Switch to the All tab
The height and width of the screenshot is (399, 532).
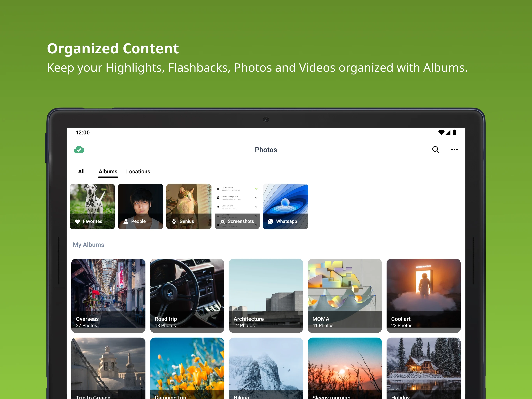81,172
